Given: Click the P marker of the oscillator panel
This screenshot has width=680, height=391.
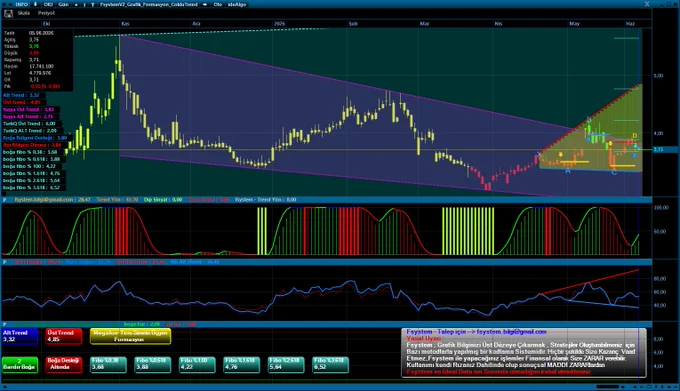Looking at the screenshot, I should pos(5,200).
